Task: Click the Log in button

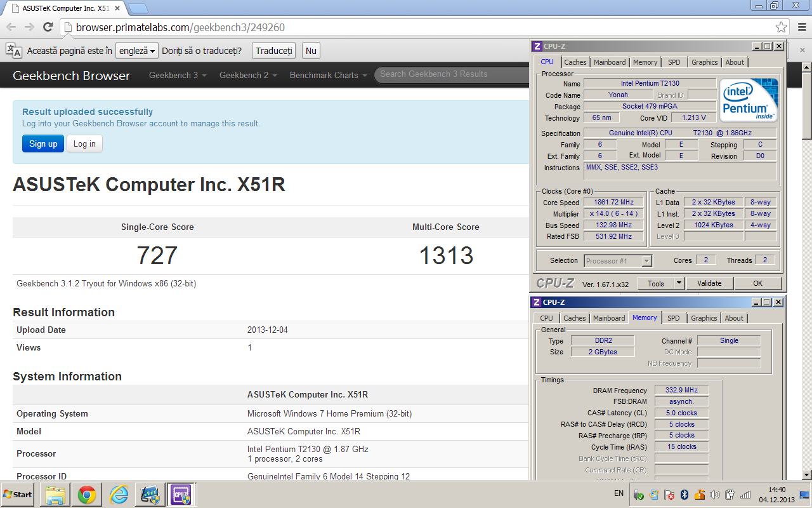Action: [x=84, y=144]
